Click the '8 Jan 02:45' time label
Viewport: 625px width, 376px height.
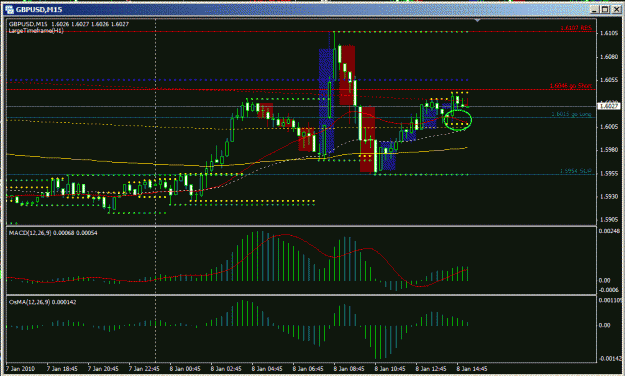pyautogui.click(x=226, y=369)
